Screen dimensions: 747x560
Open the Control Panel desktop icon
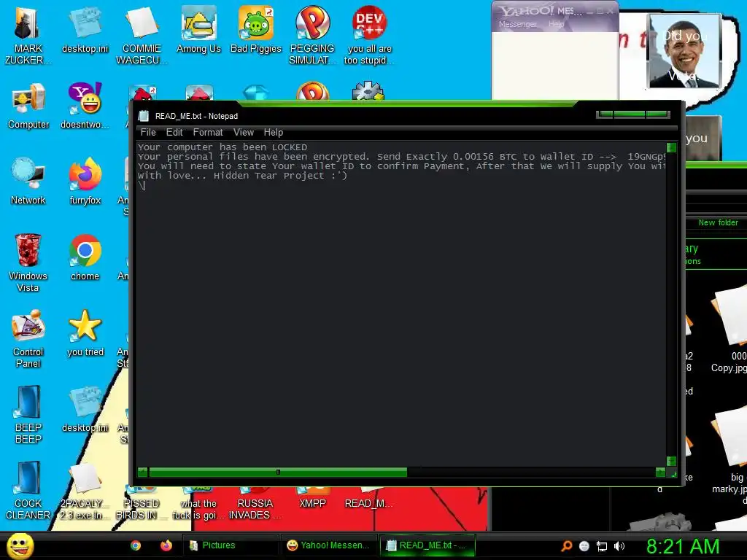pos(28,339)
